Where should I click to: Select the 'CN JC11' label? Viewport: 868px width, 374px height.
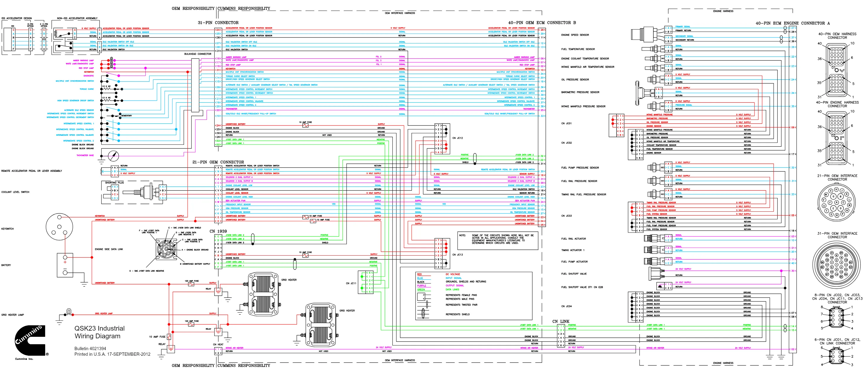point(351,283)
